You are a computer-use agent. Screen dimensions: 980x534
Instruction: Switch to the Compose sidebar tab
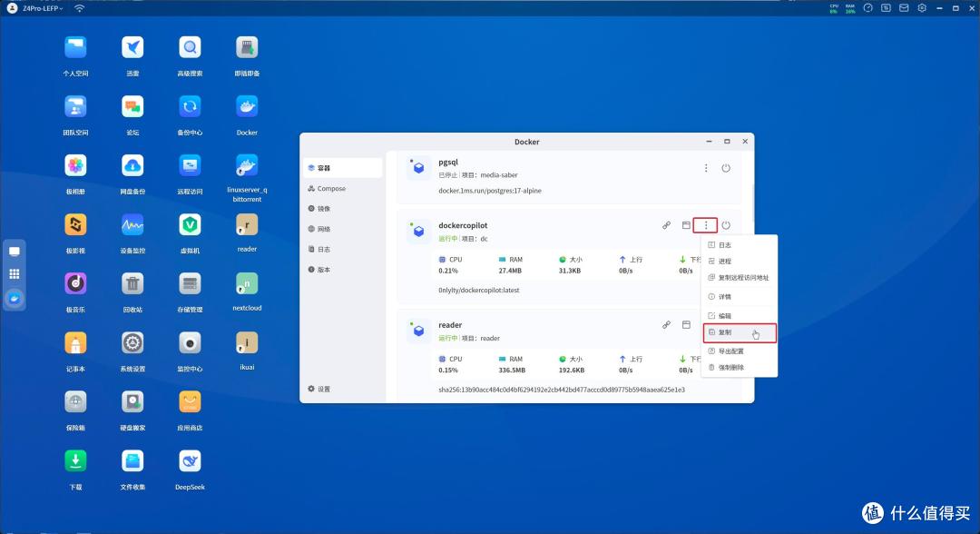point(343,188)
